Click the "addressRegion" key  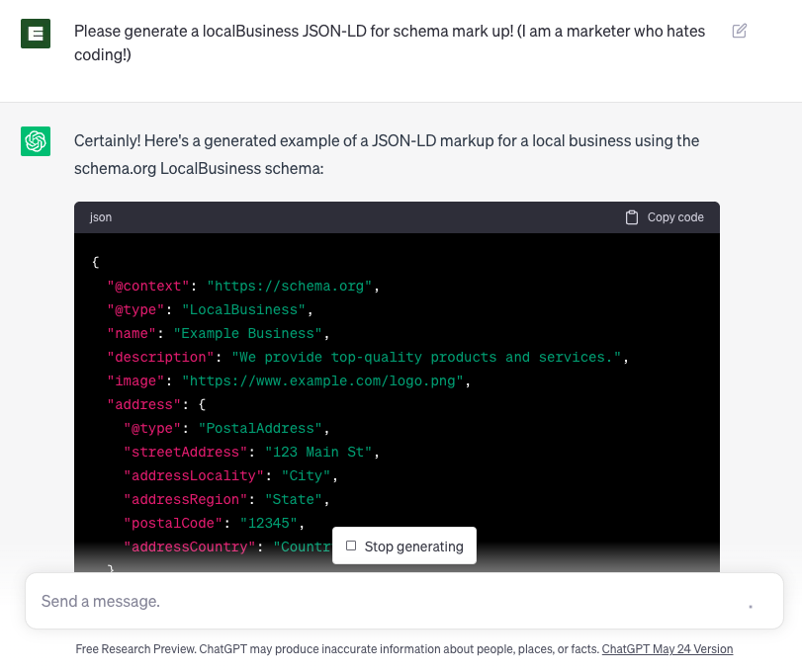pyautogui.click(x=186, y=500)
